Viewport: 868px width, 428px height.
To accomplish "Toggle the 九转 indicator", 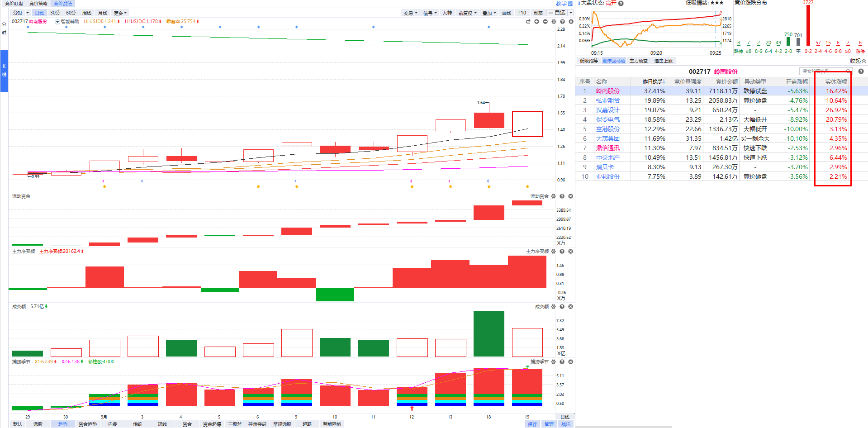I will (x=447, y=13).
